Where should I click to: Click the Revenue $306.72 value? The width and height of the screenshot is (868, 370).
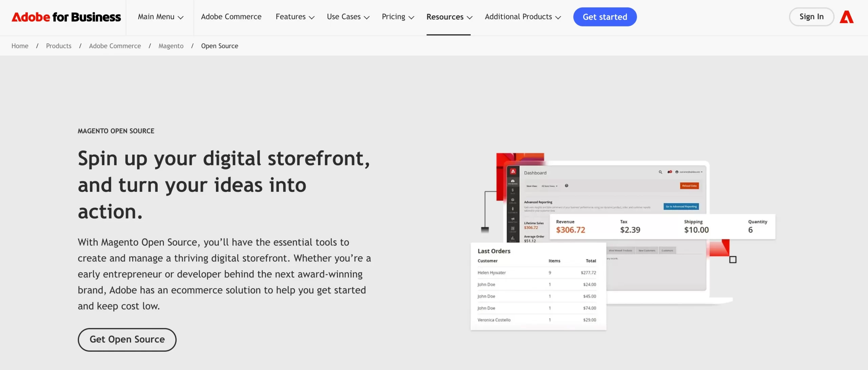[571, 230]
